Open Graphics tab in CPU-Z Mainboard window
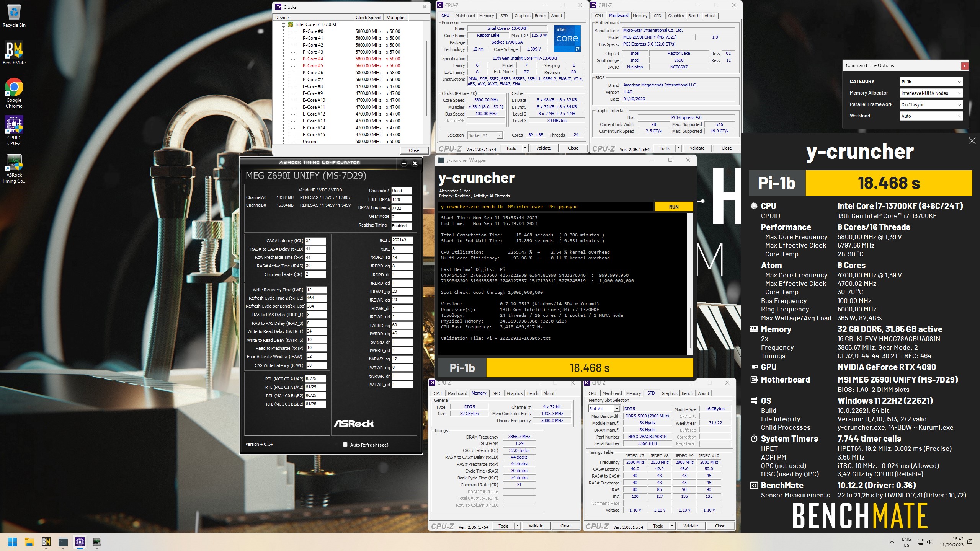980x551 pixels. click(676, 16)
